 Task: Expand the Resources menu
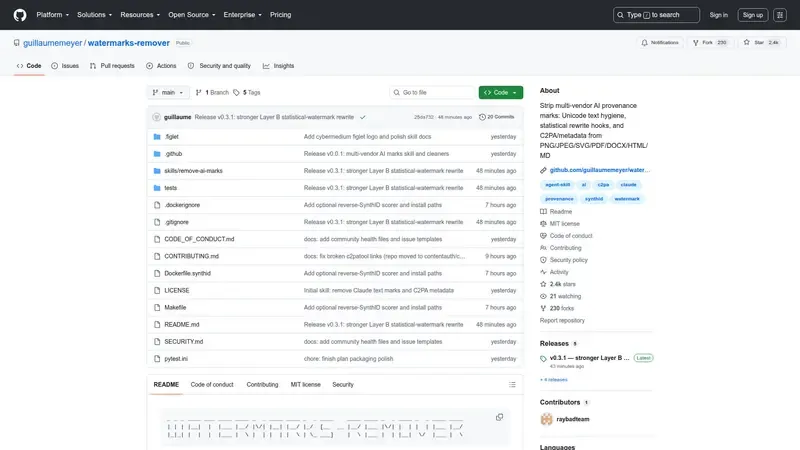coord(140,15)
